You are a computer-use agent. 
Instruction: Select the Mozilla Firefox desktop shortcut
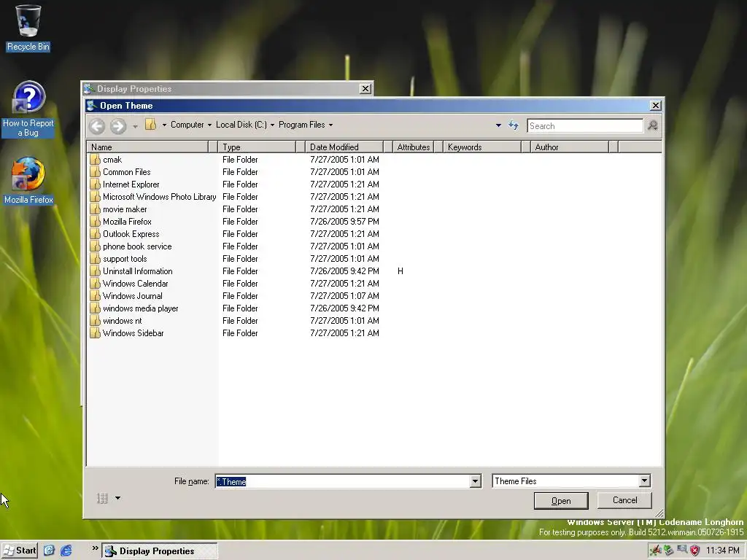pos(28,181)
